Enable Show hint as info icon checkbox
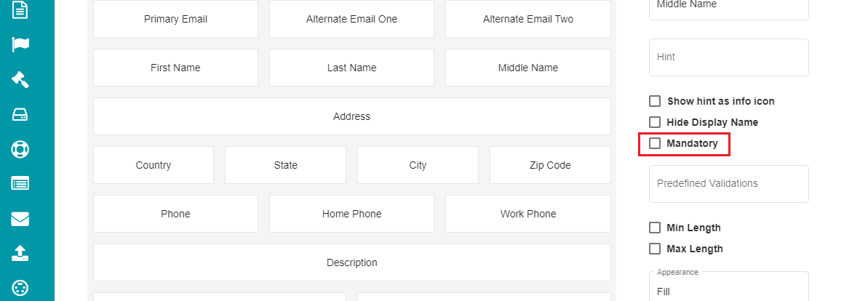 click(x=655, y=101)
